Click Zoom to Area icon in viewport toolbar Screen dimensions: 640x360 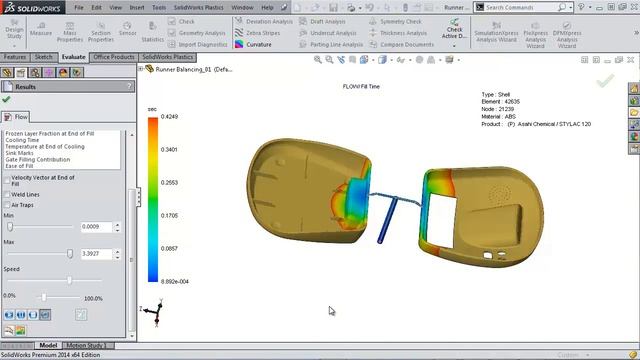pyautogui.click(x=329, y=60)
